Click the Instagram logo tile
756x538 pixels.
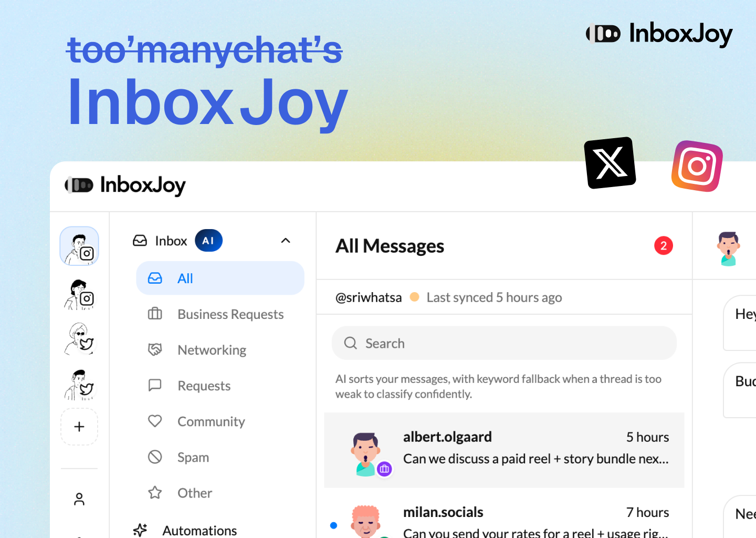697,166
